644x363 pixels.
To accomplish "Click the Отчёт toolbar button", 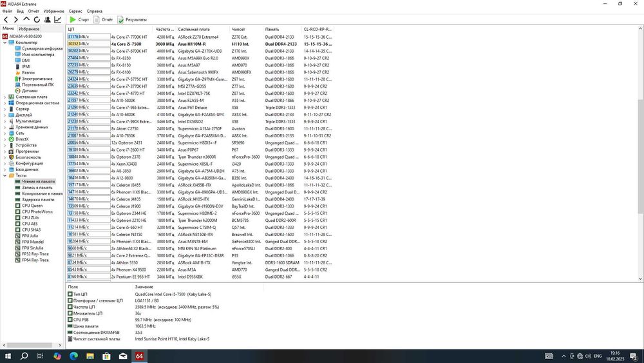I will click(103, 19).
